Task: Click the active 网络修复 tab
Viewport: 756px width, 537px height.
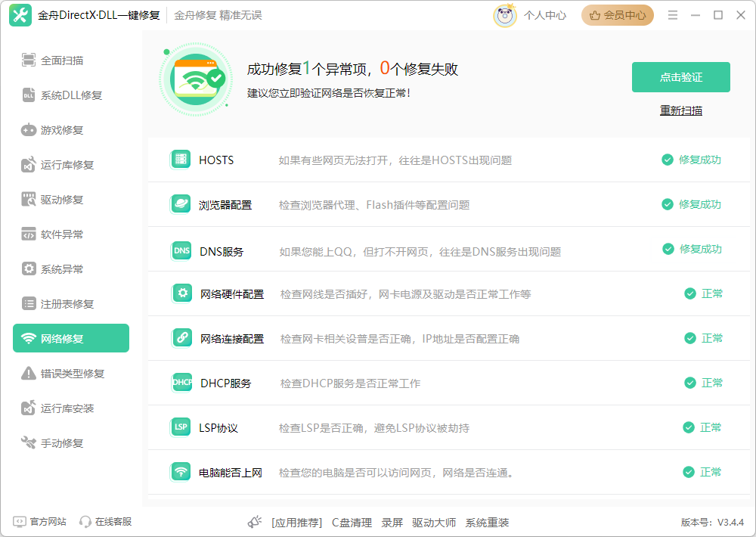Action: pyautogui.click(x=71, y=338)
